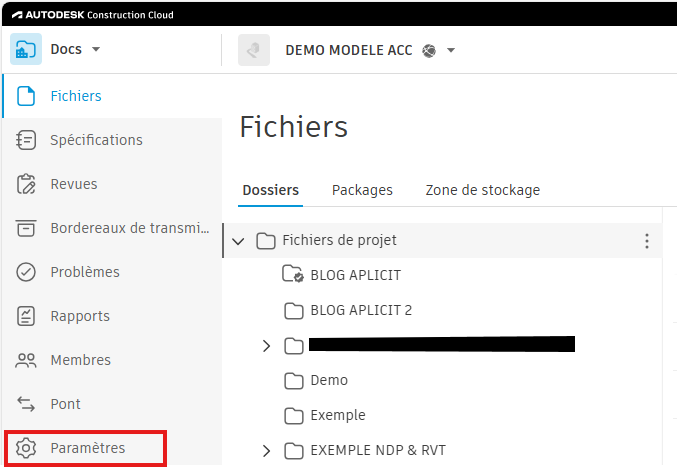Viewport: 677px width, 467px height.
Task: Select the BLOG APLICIT 2 folder
Action: (x=361, y=310)
